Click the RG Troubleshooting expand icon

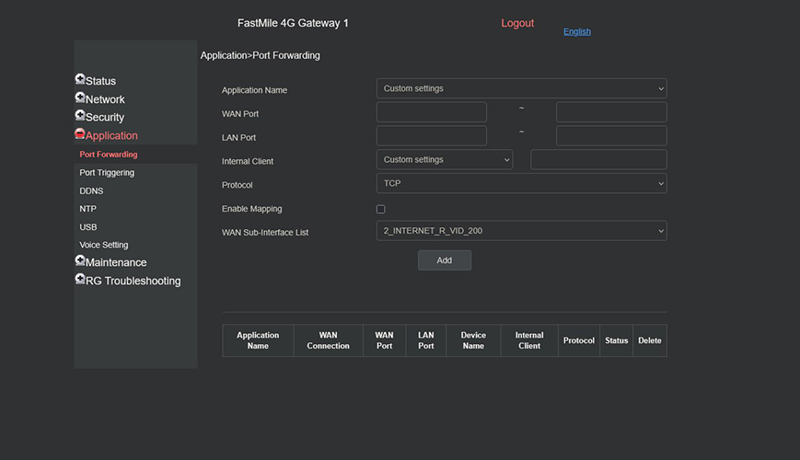[x=80, y=280]
